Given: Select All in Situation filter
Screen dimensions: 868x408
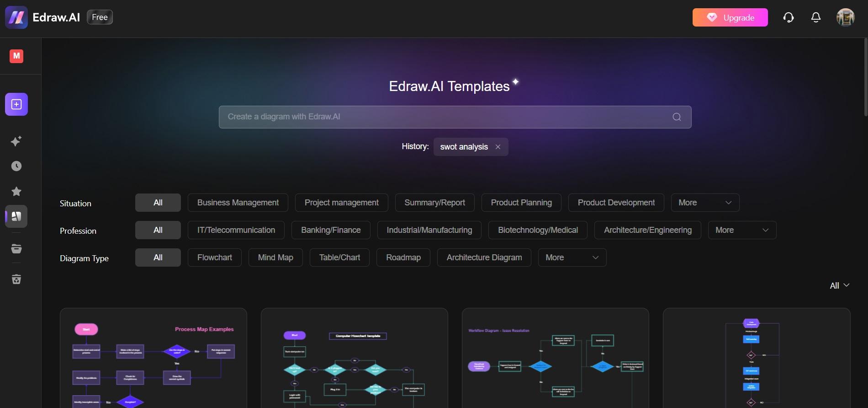Looking at the screenshot, I should click(x=158, y=203).
